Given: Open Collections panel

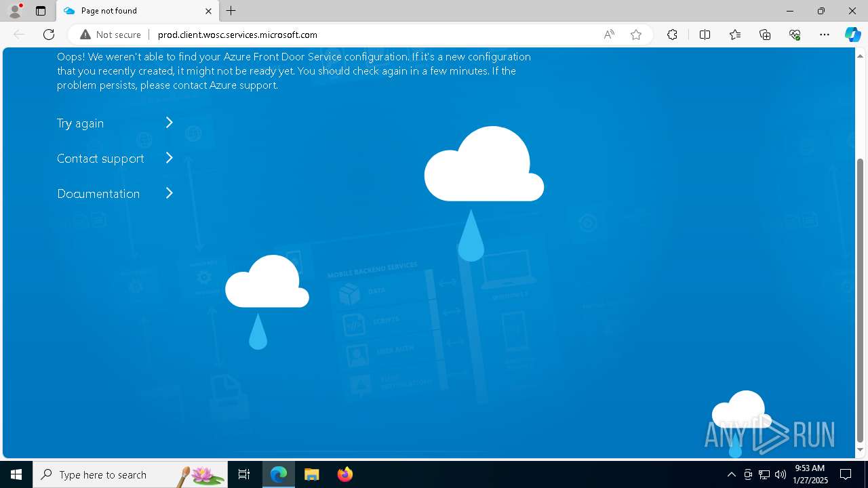Looking at the screenshot, I should point(765,35).
